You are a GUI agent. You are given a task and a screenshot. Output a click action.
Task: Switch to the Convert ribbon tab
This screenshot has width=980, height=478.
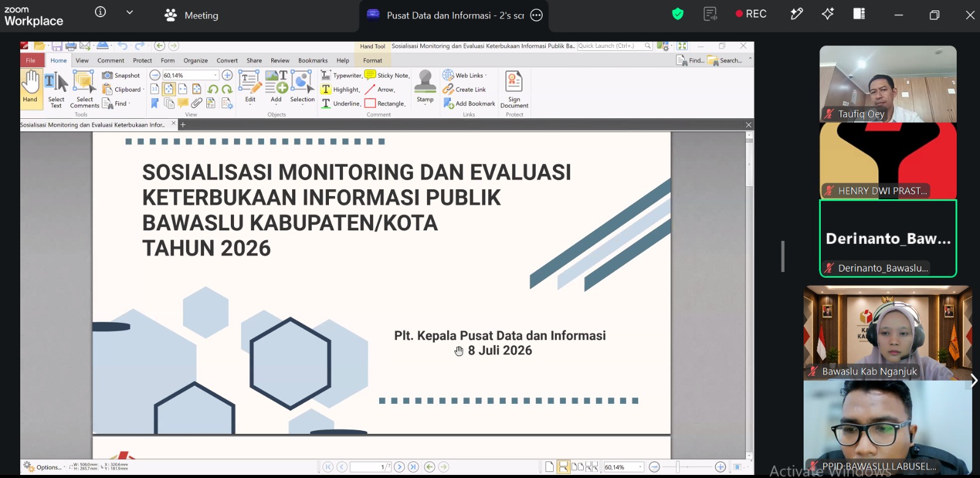coord(227,60)
